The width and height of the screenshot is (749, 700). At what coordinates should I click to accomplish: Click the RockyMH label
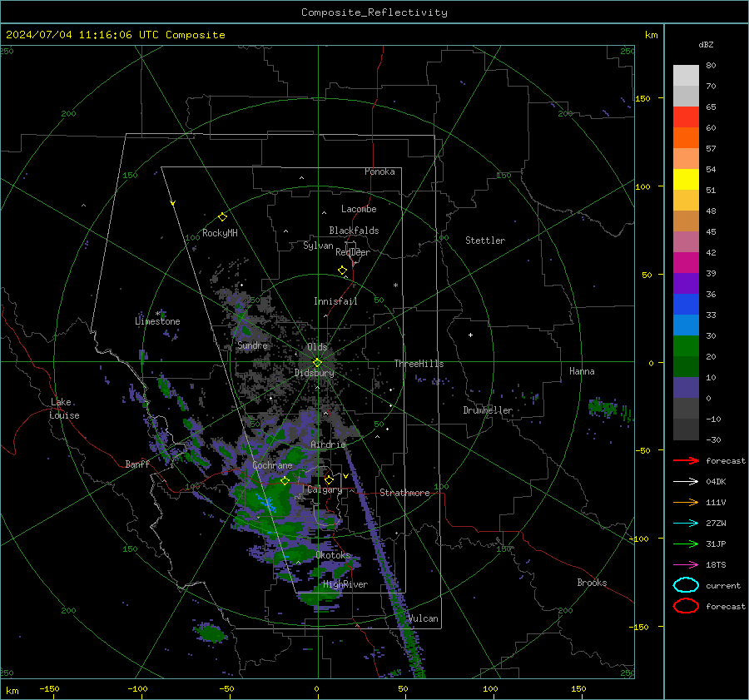tap(220, 233)
